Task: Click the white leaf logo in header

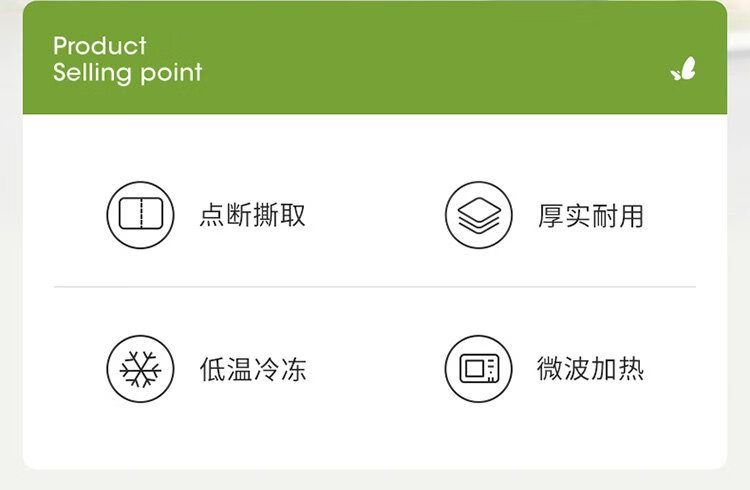Action: tap(684, 70)
